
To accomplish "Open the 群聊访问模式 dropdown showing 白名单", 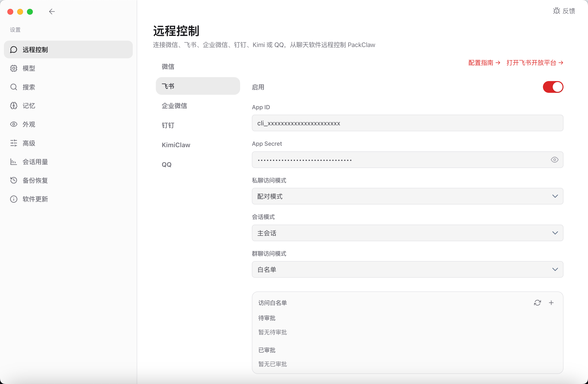I will [407, 269].
